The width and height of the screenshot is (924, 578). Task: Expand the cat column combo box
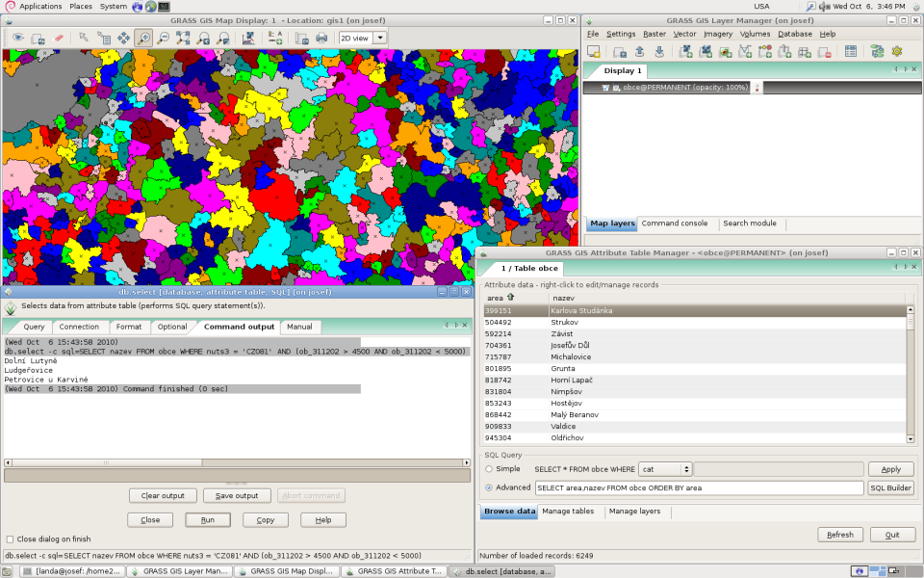[665, 469]
